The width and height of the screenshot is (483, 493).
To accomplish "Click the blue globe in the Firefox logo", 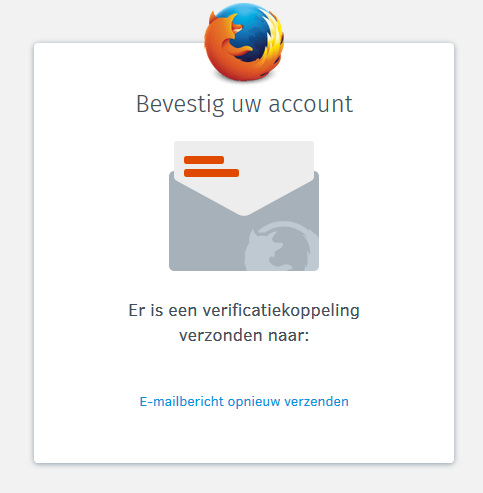I will (x=248, y=32).
